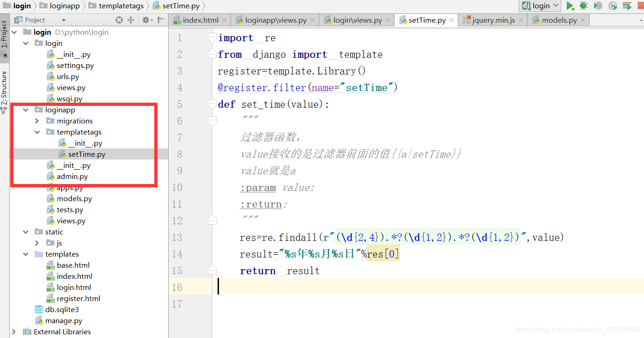Select the setTime.py editor tab
Image resolution: width=644 pixels, height=338 pixels.
427,20
